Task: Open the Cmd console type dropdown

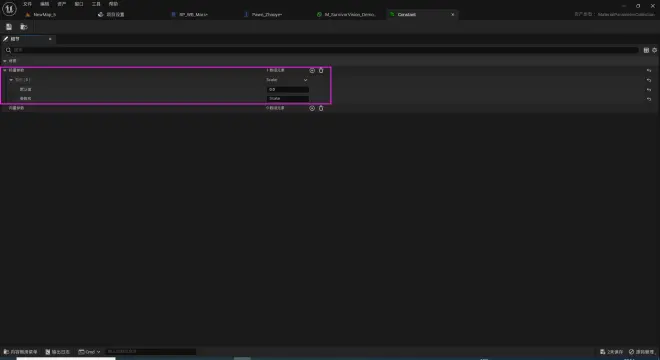Action: point(89,352)
